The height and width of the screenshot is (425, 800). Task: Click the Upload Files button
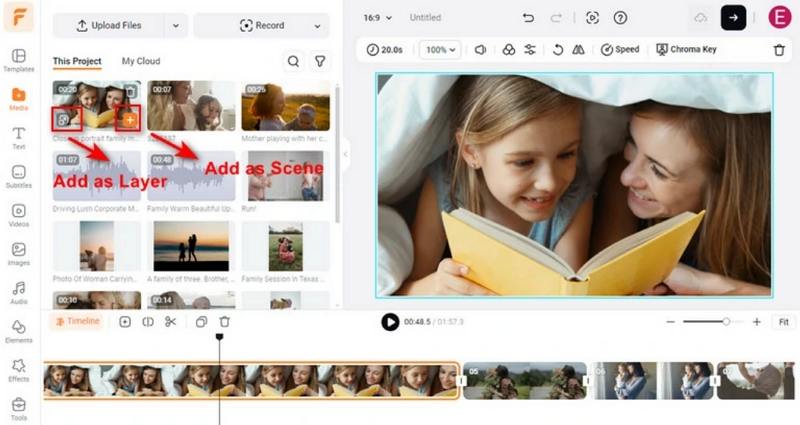pyautogui.click(x=109, y=26)
